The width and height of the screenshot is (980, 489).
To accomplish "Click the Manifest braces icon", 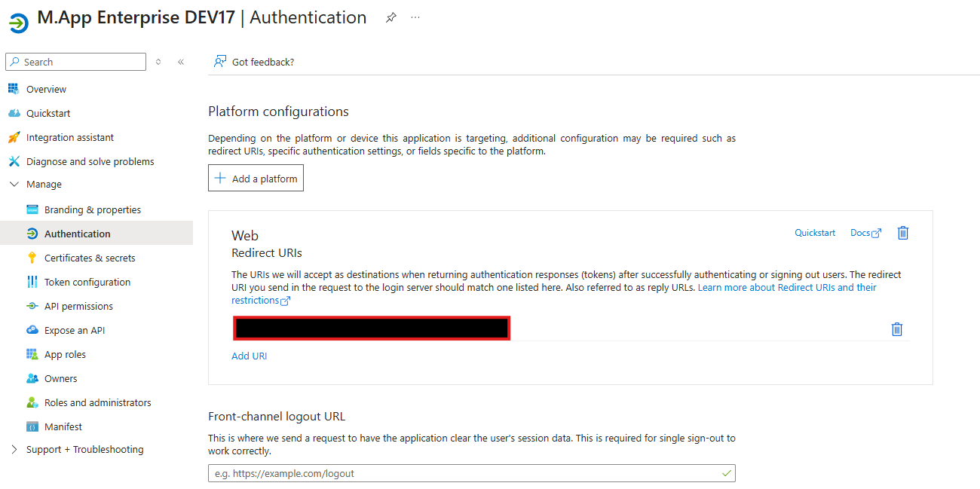I will (x=32, y=426).
